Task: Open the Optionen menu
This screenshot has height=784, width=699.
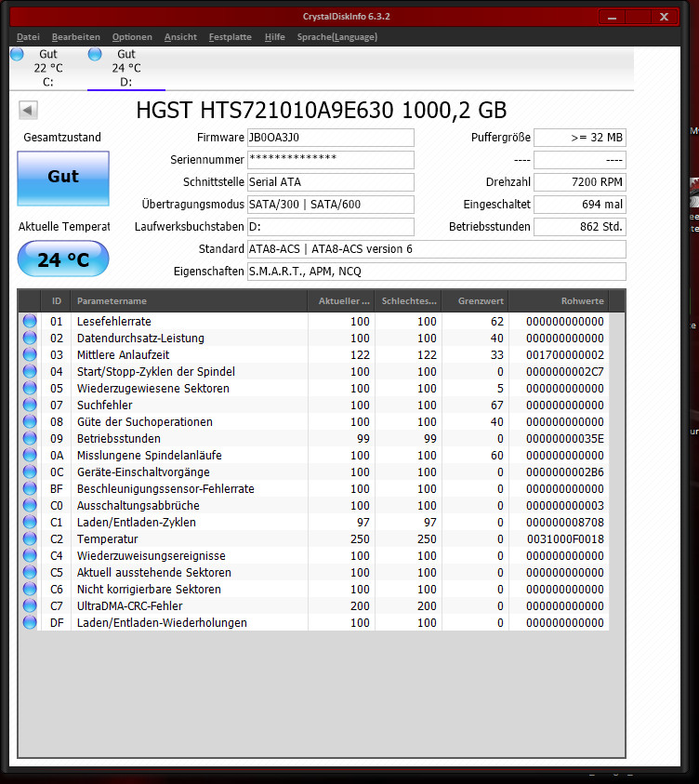Action: click(132, 37)
